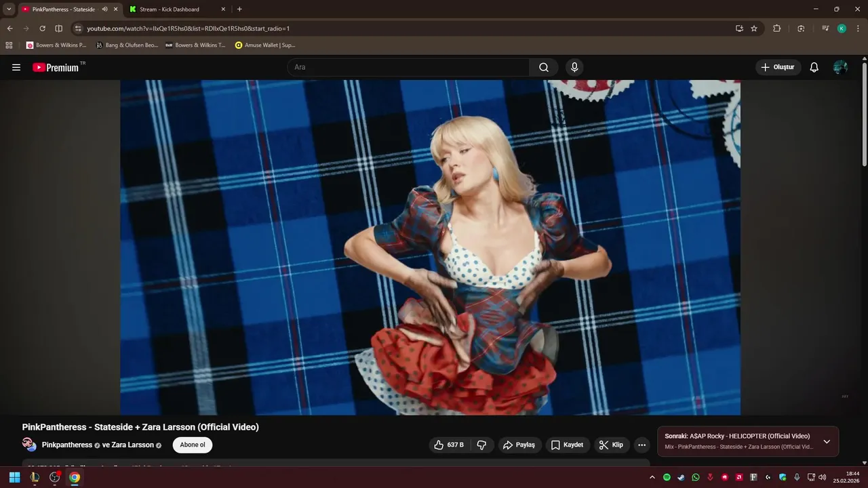Image resolution: width=868 pixels, height=488 pixels.
Task: Open a new browser tab
Action: [239, 9]
